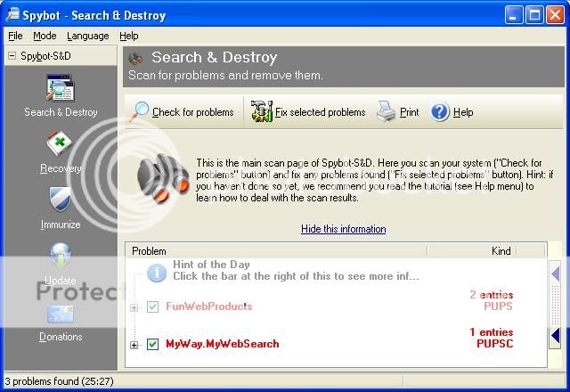This screenshot has width=570, height=392.
Task: Open the Language menu
Action: point(88,36)
